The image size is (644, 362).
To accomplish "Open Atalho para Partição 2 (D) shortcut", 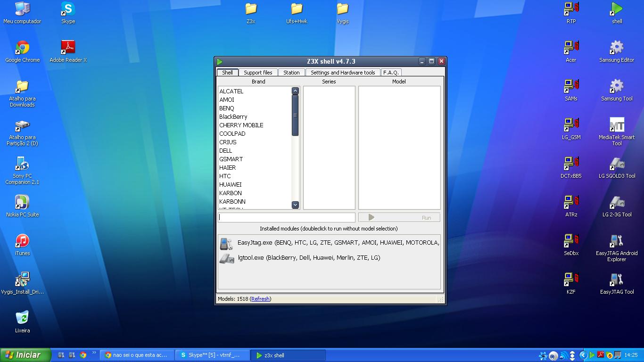I will coord(22,132).
